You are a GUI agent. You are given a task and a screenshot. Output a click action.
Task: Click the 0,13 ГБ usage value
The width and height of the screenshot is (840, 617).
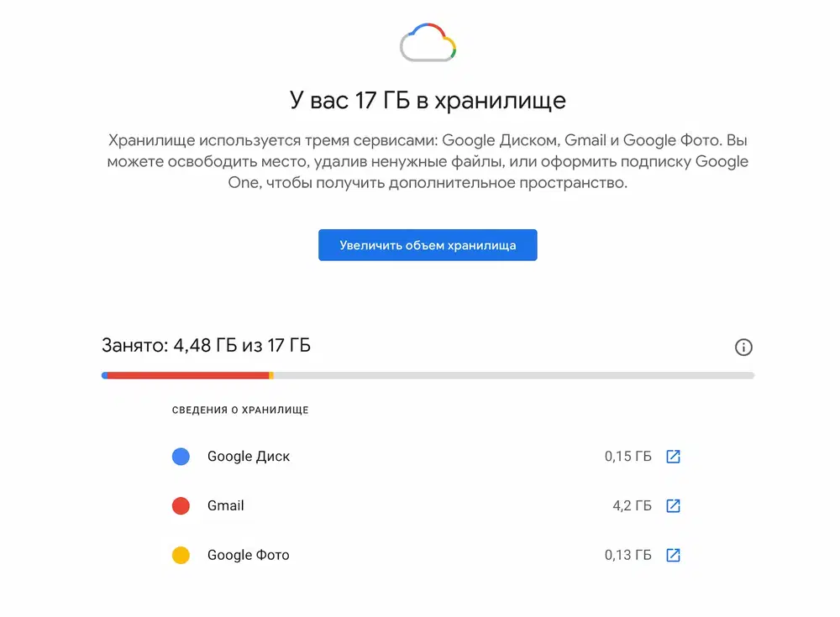[x=627, y=555]
